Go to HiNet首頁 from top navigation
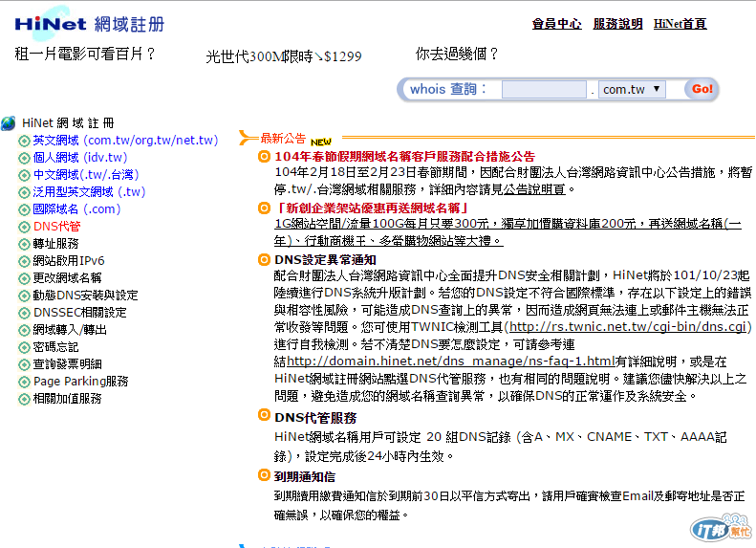Screen dimensions: 756x548 680,24
